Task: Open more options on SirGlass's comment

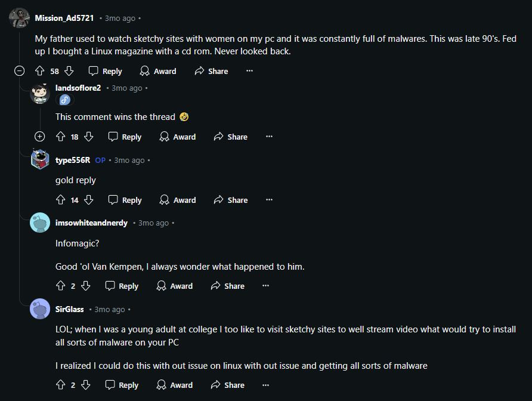Action: (266, 385)
